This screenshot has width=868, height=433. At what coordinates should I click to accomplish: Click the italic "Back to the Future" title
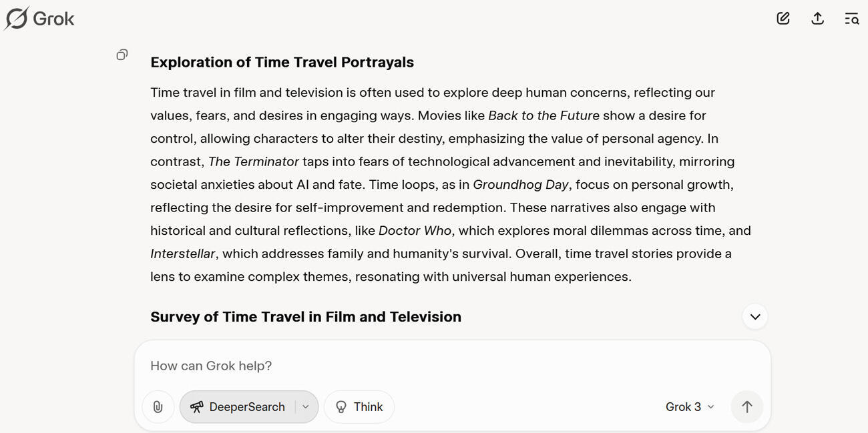544,115
